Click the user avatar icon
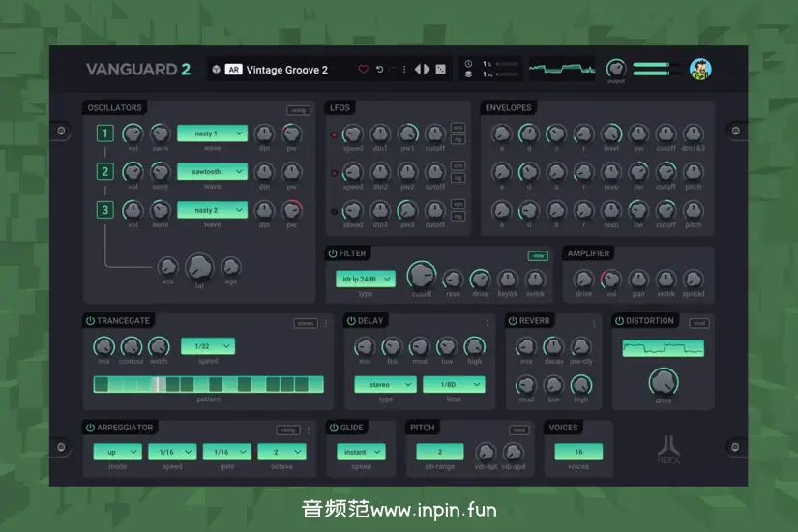The height and width of the screenshot is (532, 798). 699,69
